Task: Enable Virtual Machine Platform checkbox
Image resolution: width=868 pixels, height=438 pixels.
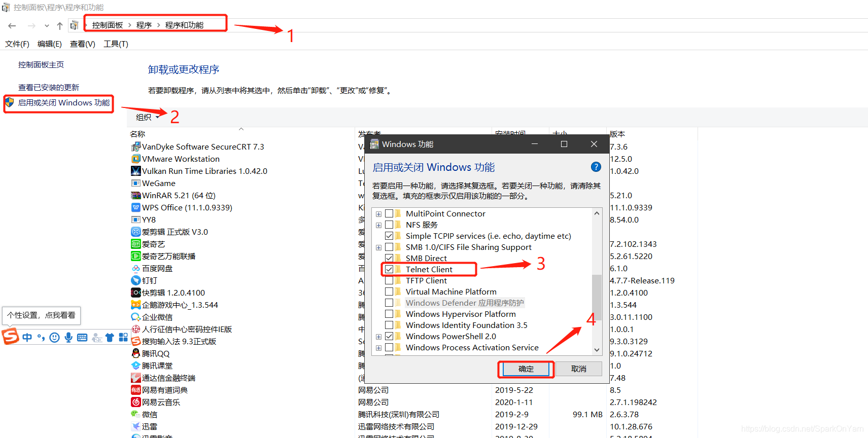Action: (x=389, y=292)
